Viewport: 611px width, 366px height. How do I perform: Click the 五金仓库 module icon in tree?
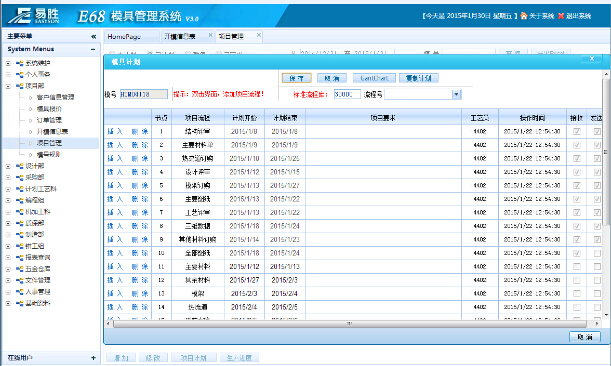tap(19, 269)
